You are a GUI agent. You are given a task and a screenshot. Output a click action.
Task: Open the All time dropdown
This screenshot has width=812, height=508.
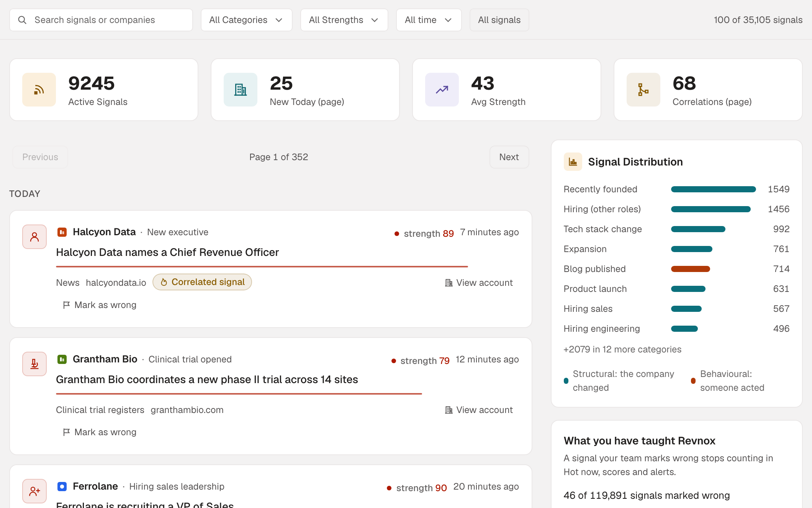(429, 20)
